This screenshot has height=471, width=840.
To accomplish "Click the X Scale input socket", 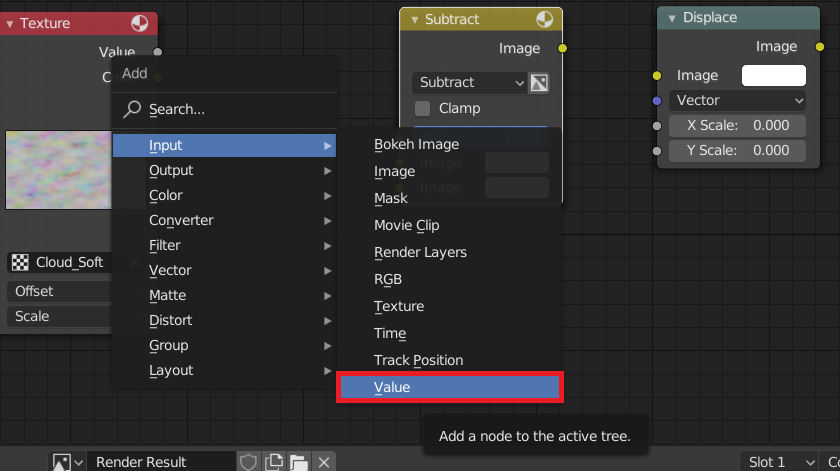I will 657,126.
